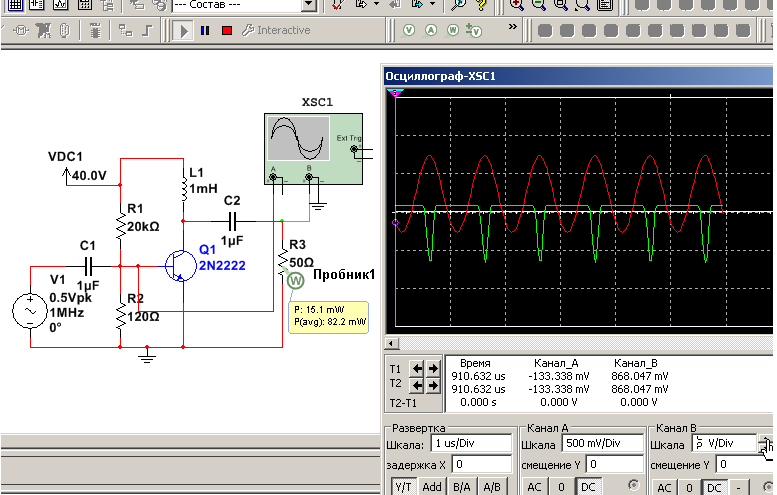Click the XSC1 oscilloscope instrument symbol

pos(296,140)
